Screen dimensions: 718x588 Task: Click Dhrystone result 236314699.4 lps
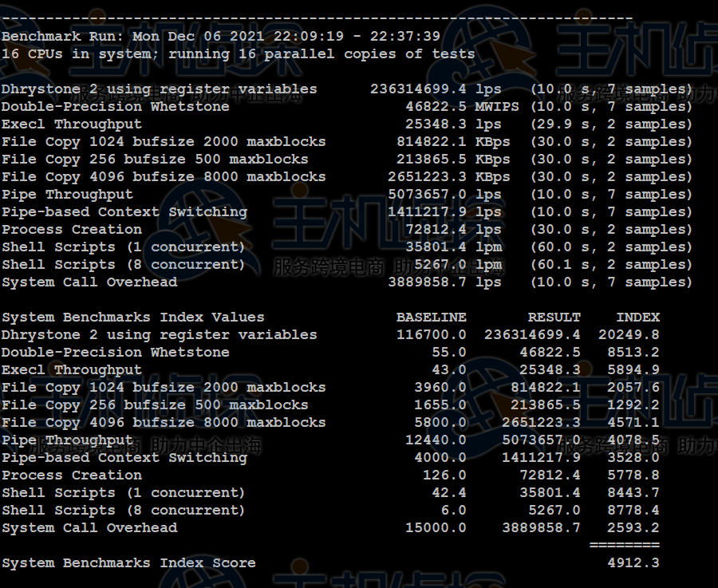(x=436, y=89)
